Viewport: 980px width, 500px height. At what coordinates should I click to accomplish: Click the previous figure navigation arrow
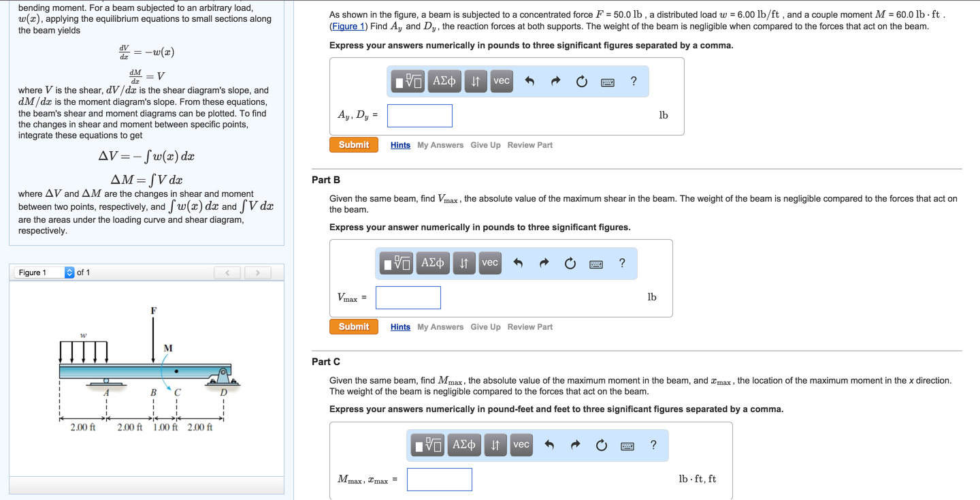[x=227, y=272]
